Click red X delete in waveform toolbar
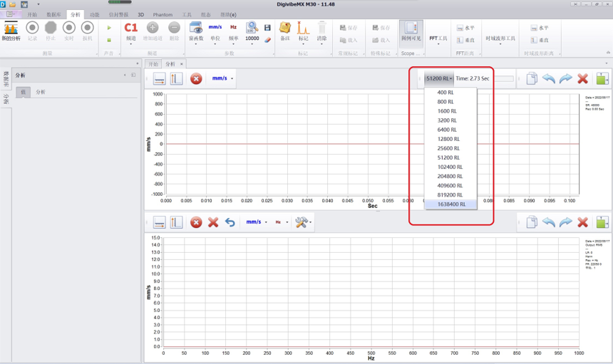613x364 pixels. tap(582, 78)
